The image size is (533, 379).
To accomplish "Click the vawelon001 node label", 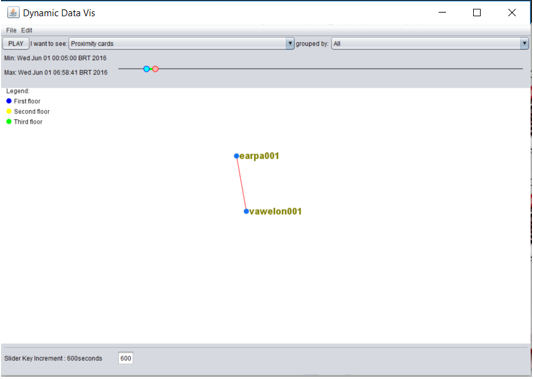I will [276, 211].
